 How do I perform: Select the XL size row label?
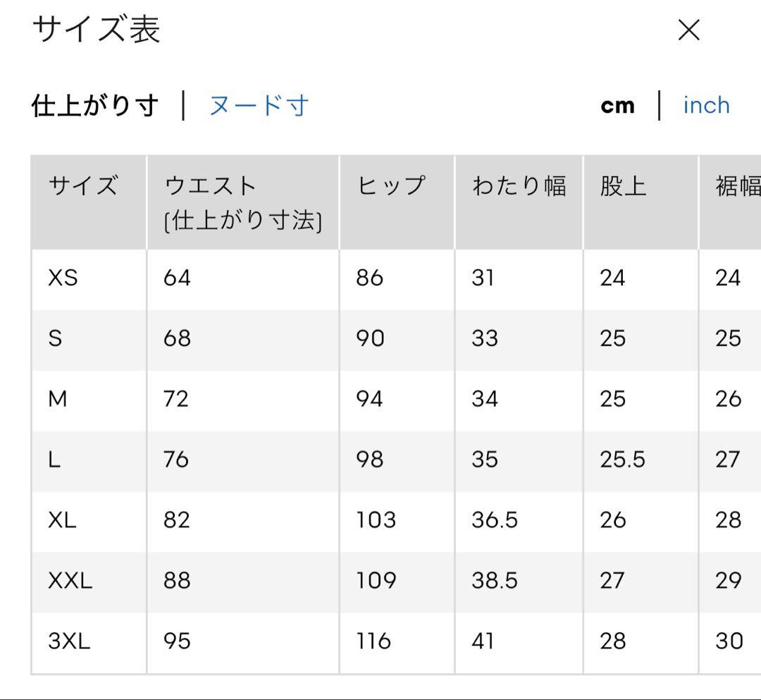[62, 520]
